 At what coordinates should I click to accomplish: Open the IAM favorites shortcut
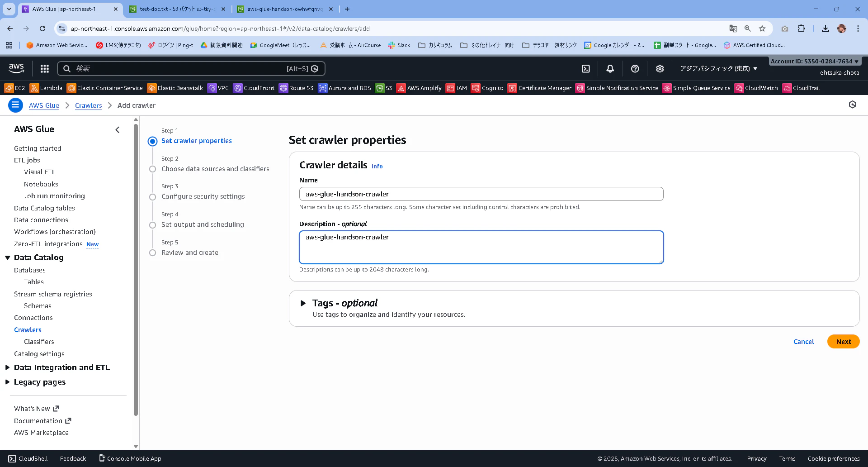pos(456,88)
